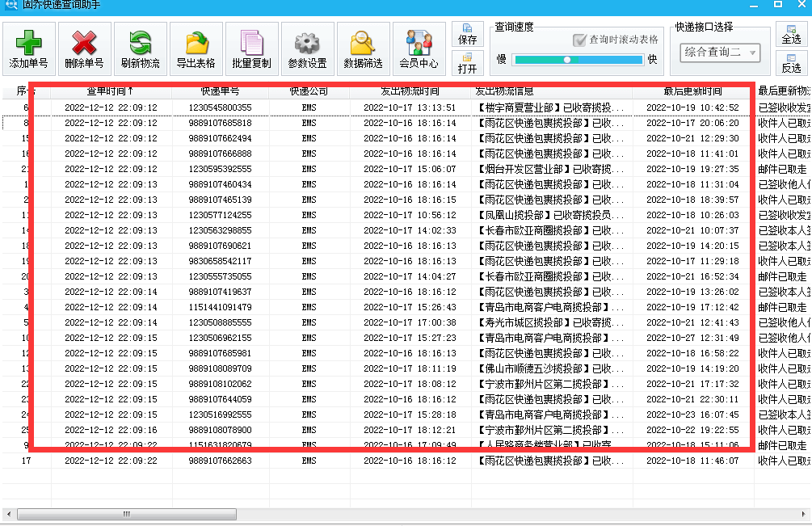
Task: Click the 查询速度 speed slider handle
Action: 567,60
